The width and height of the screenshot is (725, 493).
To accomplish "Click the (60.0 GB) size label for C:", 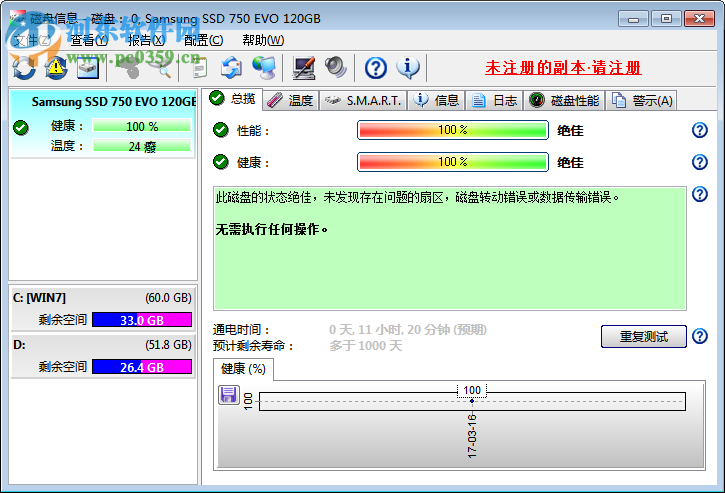I will tap(168, 298).
